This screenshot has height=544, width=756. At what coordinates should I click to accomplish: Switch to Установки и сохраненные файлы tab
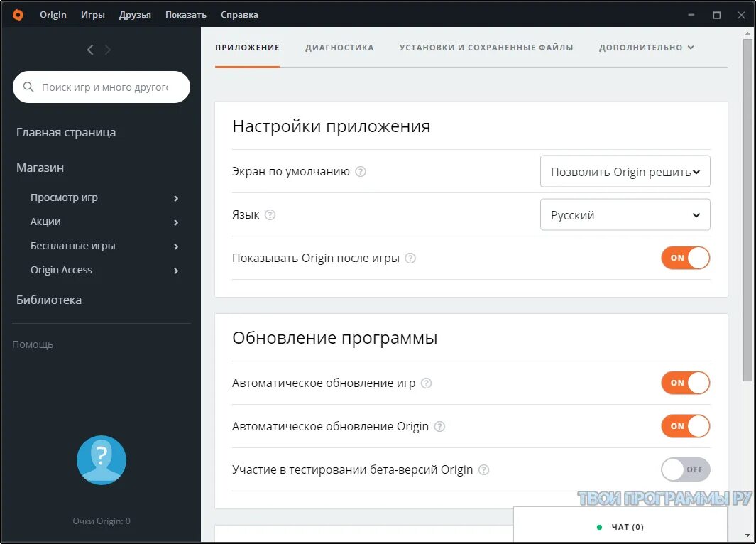[486, 48]
